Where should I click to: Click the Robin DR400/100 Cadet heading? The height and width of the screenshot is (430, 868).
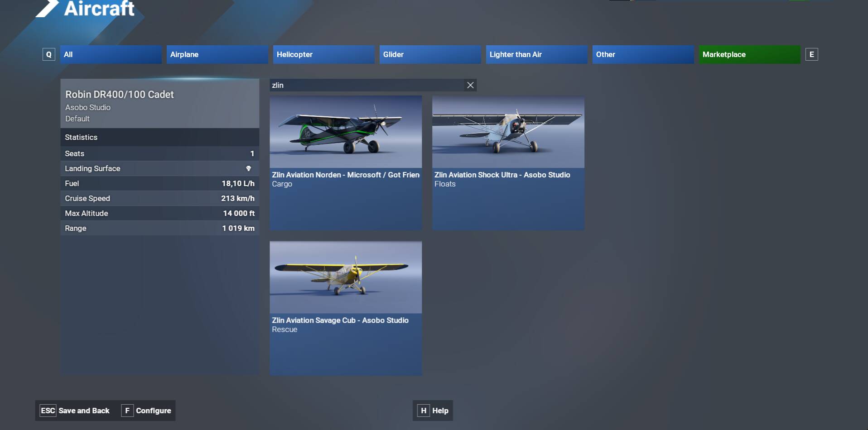tap(120, 95)
